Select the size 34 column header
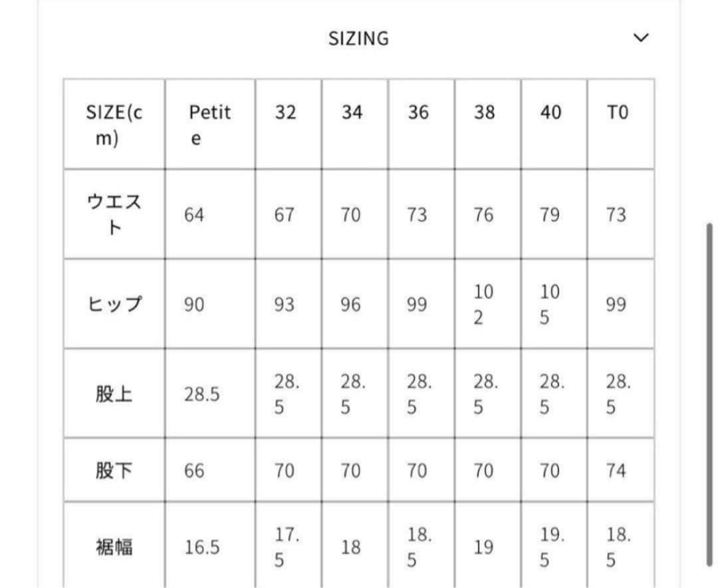 (352, 113)
